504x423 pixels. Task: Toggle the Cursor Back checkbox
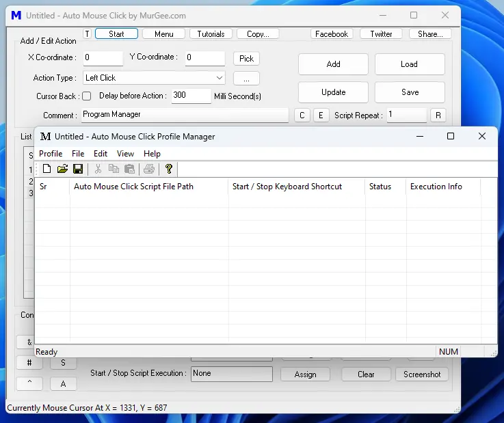point(87,96)
